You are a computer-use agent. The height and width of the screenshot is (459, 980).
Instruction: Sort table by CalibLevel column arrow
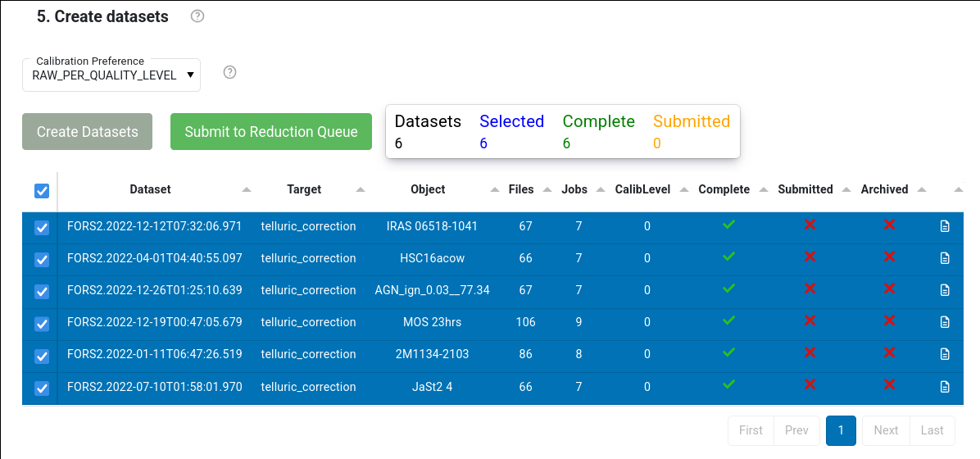684,190
